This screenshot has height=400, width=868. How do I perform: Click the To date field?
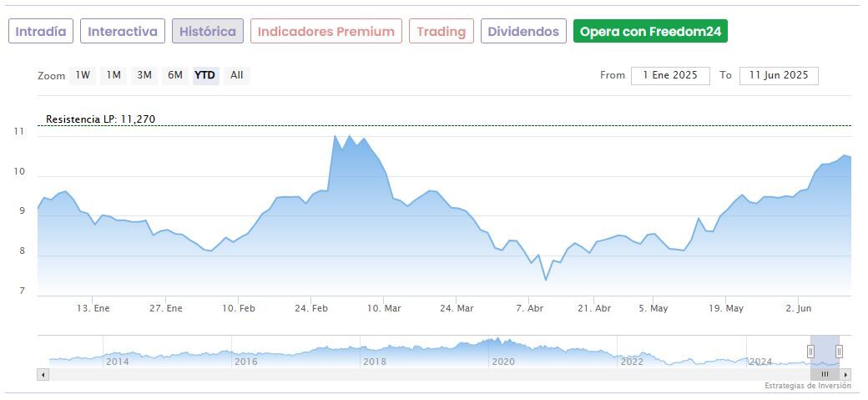tap(779, 75)
